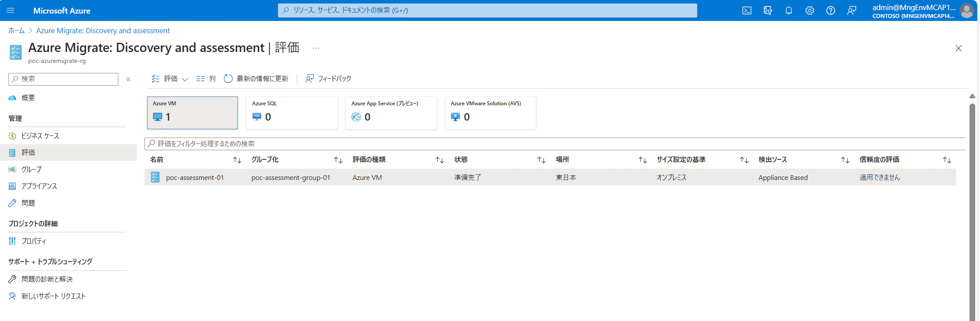Open the top bar feedback icon

coord(852,10)
